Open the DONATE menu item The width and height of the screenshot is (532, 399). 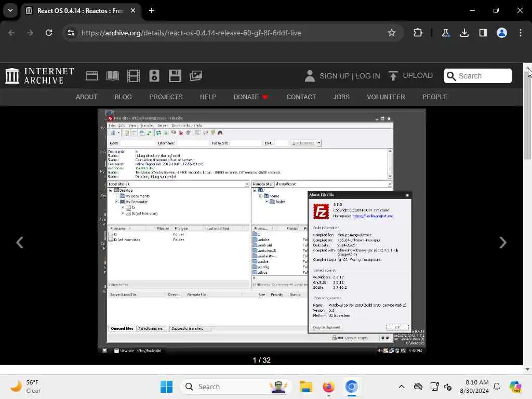250,97
